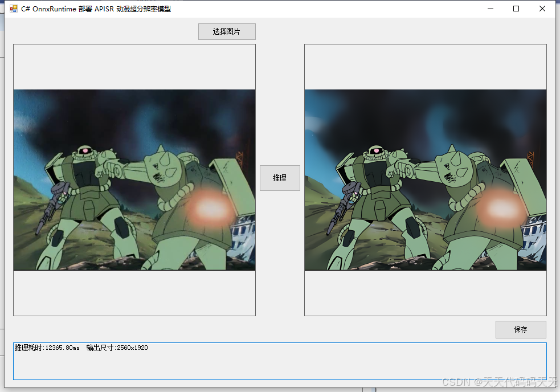Select the left source image preview

pos(134,180)
